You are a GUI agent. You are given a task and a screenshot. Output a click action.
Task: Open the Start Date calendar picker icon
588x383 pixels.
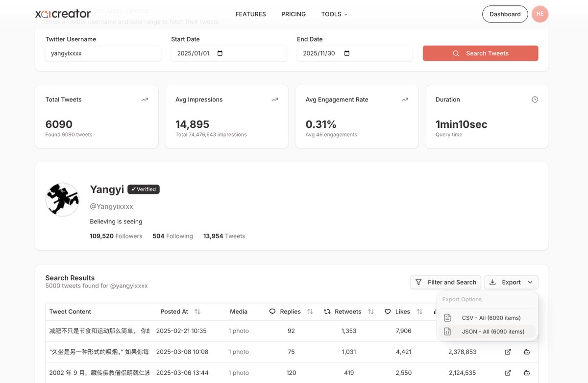[220, 53]
